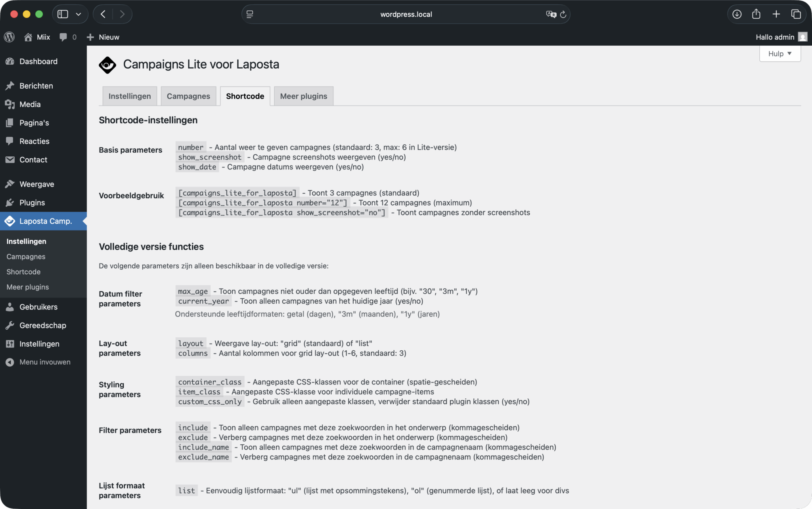Click the Miix home icon
Viewport: 812px width, 509px height.
tap(28, 37)
